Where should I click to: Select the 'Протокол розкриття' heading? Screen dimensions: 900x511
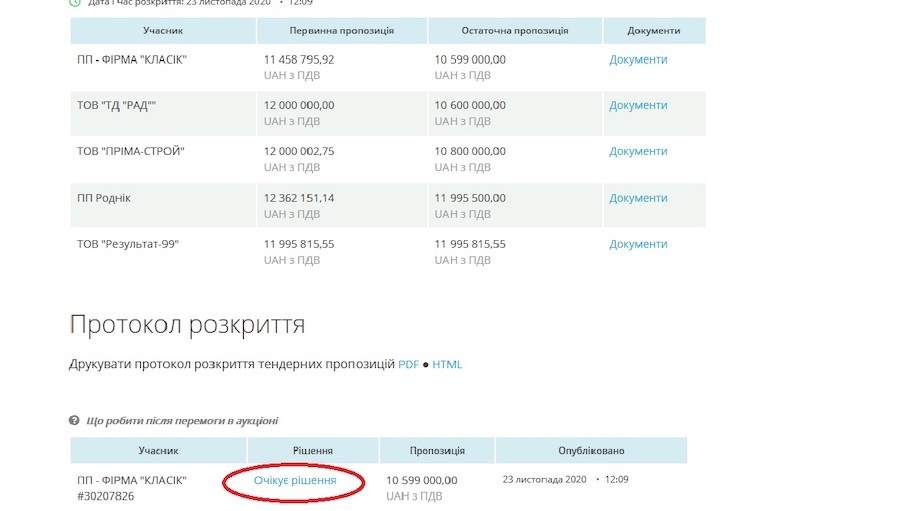click(187, 325)
